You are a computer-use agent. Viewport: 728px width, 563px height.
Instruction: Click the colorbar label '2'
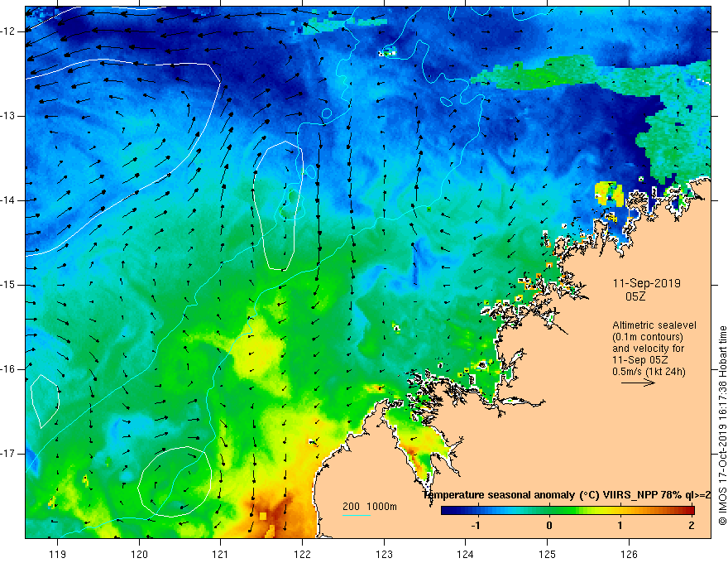692,526
